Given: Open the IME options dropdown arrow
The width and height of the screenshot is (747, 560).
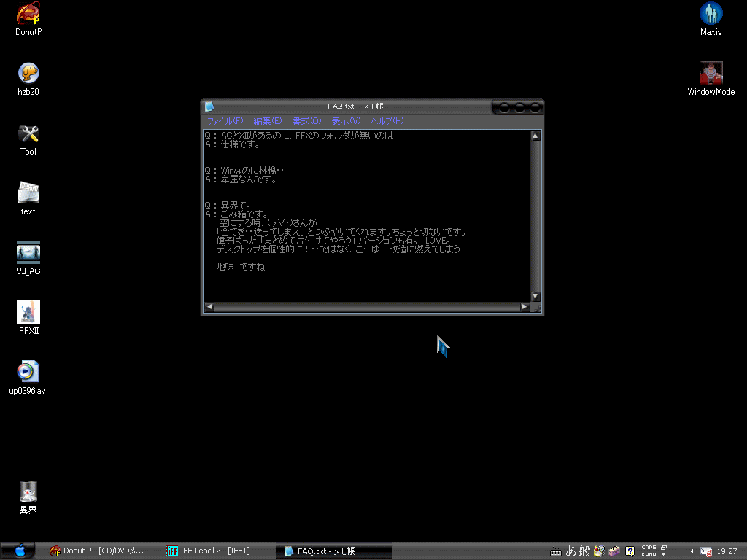Looking at the screenshot, I should click(663, 555).
